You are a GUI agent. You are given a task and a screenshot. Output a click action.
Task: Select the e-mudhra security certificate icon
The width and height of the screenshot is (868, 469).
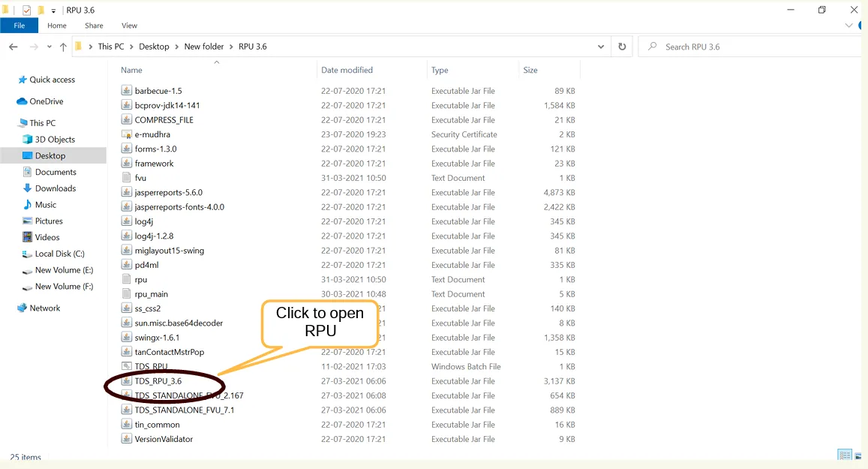pyautogui.click(x=126, y=134)
